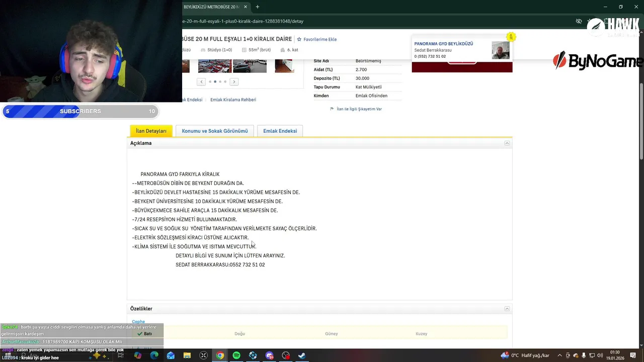Click the 6. kat floor label
This screenshot has height=362, width=644.
pos(293,50)
